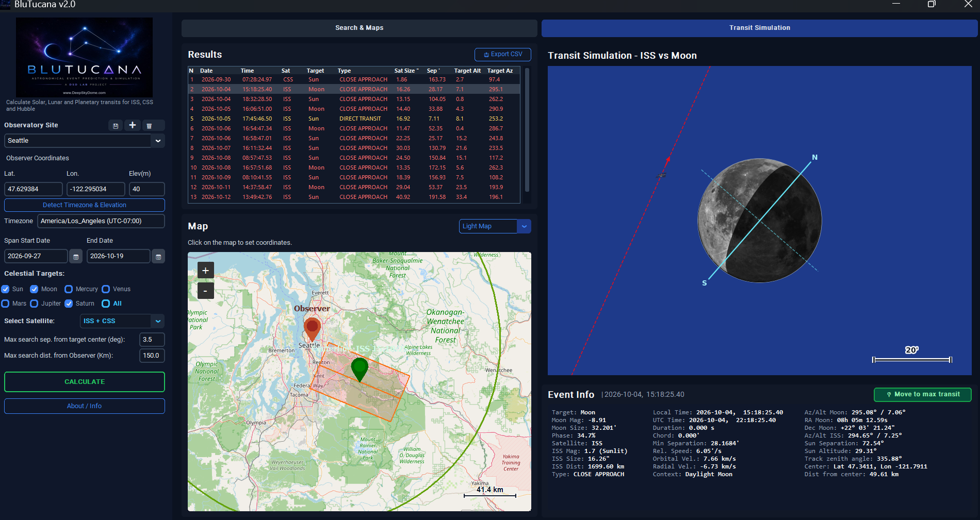Click the CALCULATE button
Viewport: 980px width, 520px height.
click(85, 382)
